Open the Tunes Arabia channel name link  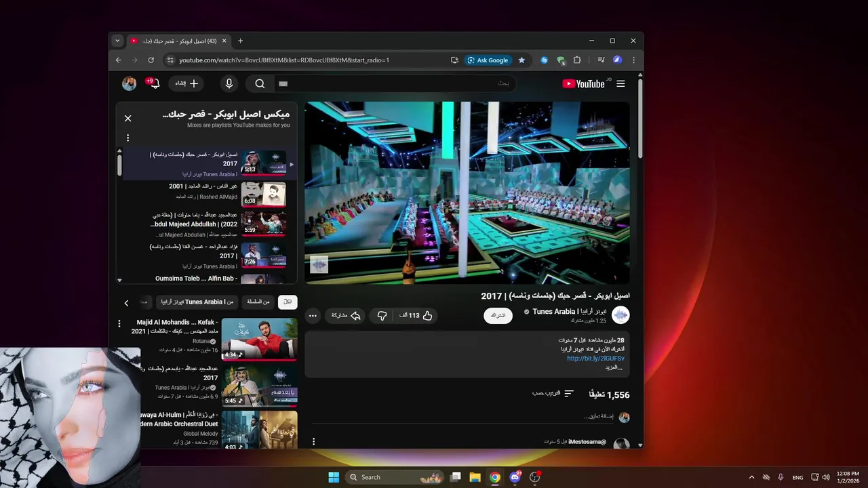(x=570, y=312)
